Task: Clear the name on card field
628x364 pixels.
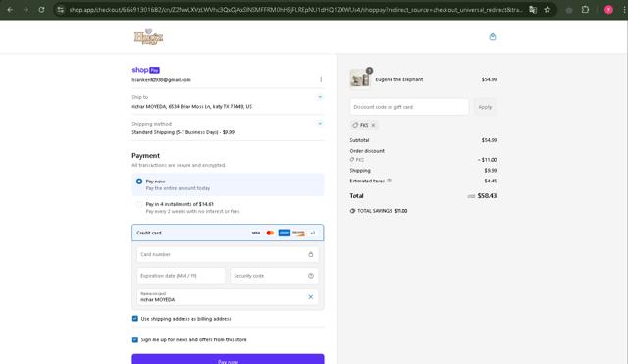Action: point(310,297)
